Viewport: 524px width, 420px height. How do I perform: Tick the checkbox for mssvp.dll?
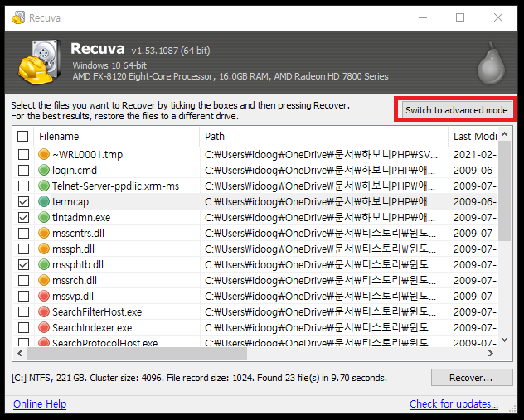[x=23, y=296]
